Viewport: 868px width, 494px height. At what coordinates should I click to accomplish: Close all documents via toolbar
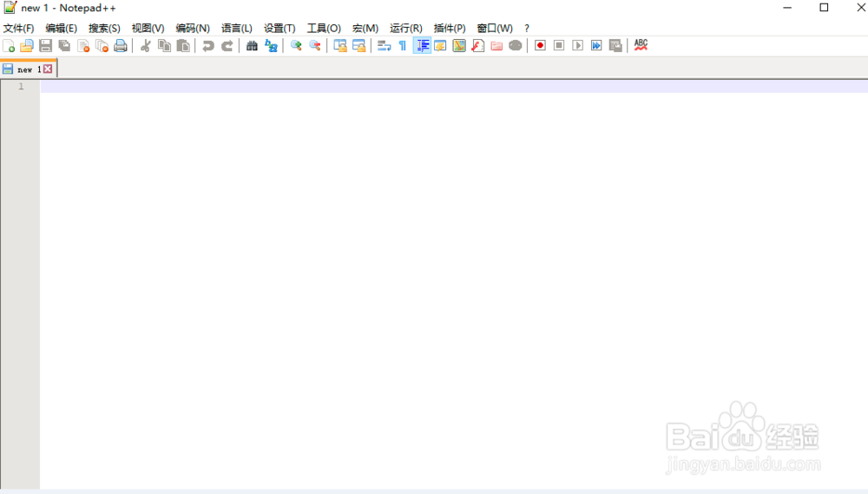coord(102,46)
